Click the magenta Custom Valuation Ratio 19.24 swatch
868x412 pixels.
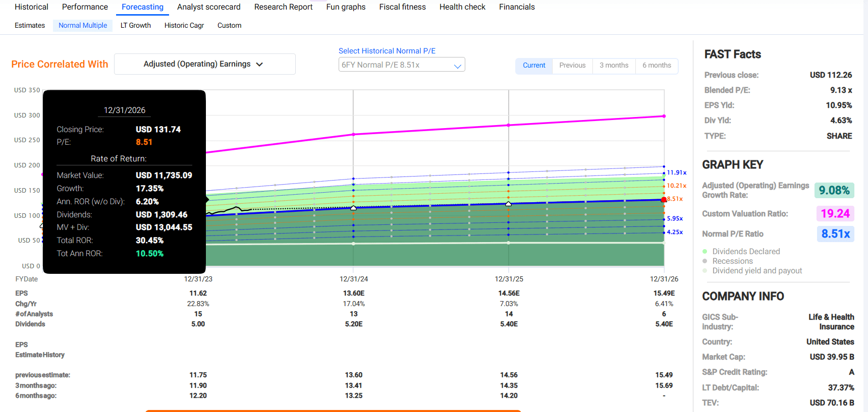click(x=835, y=214)
